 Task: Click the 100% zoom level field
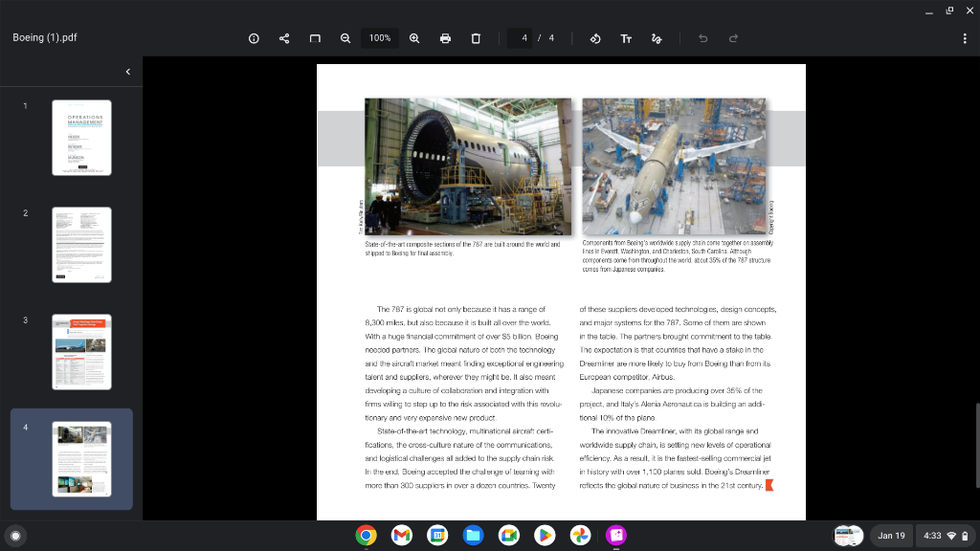(x=380, y=38)
